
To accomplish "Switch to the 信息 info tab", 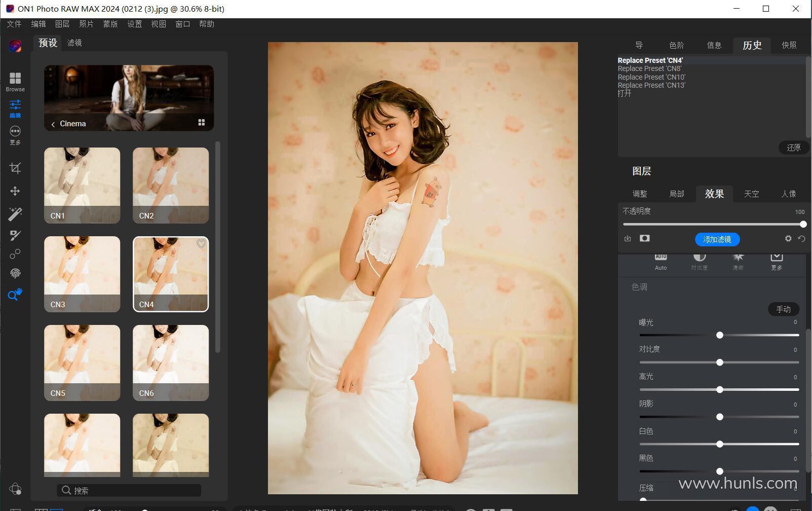I will pyautogui.click(x=714, y=45).
